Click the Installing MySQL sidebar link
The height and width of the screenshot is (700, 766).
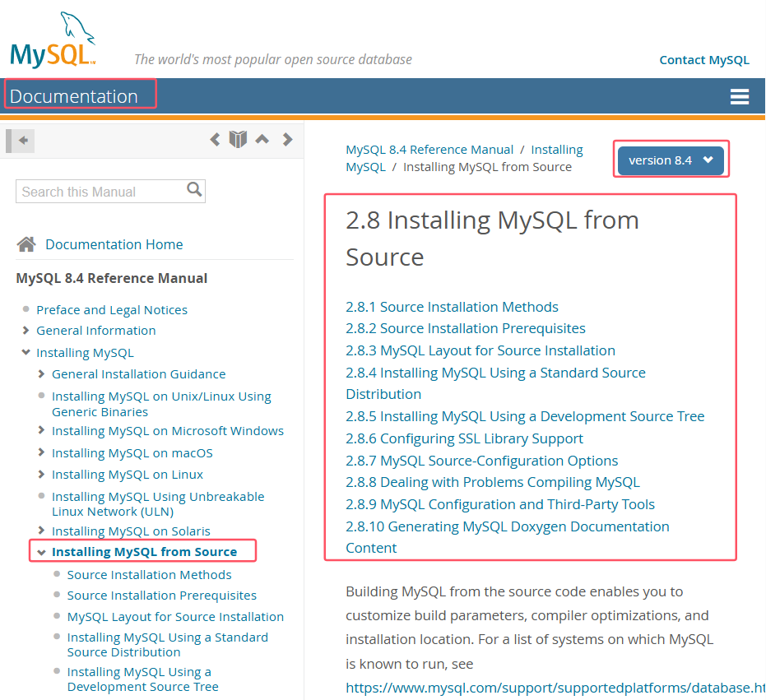(x=85, y=353)
